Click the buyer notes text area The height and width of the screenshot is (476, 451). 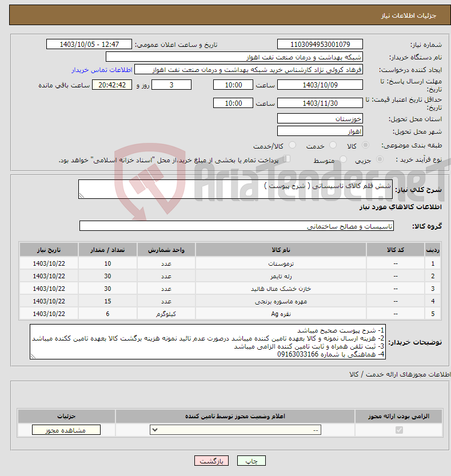tap(207, 342)
